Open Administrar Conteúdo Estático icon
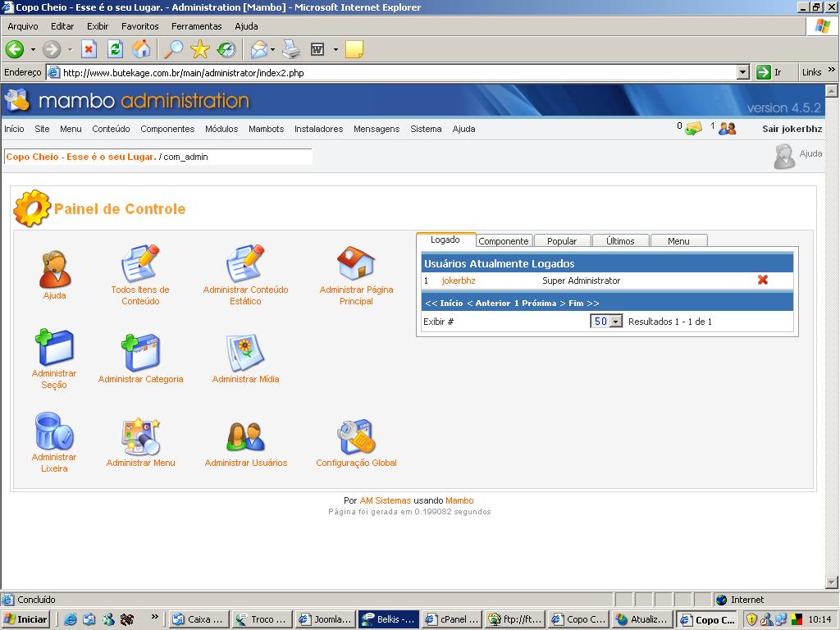Screen dimensions: 840x630 [245, 263]
